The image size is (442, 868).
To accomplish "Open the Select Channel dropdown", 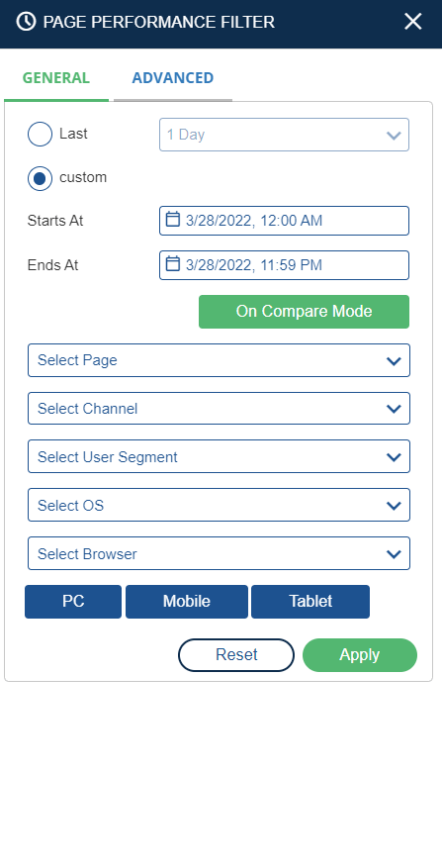I will pos(220,409).
